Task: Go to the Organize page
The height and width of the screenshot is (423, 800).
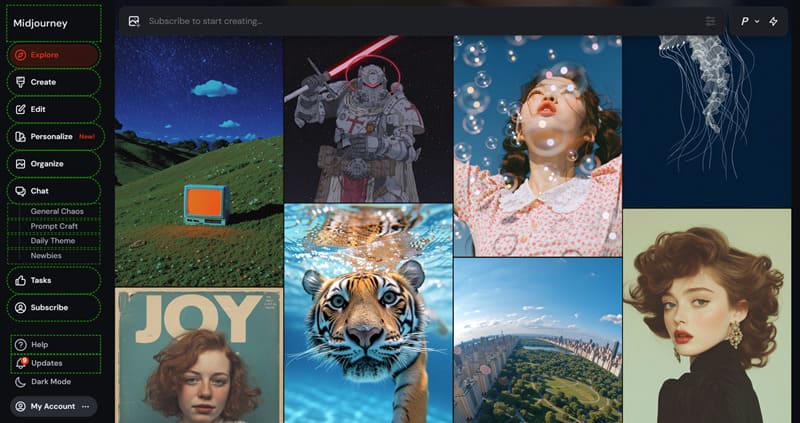Action: tap(54, 164)
